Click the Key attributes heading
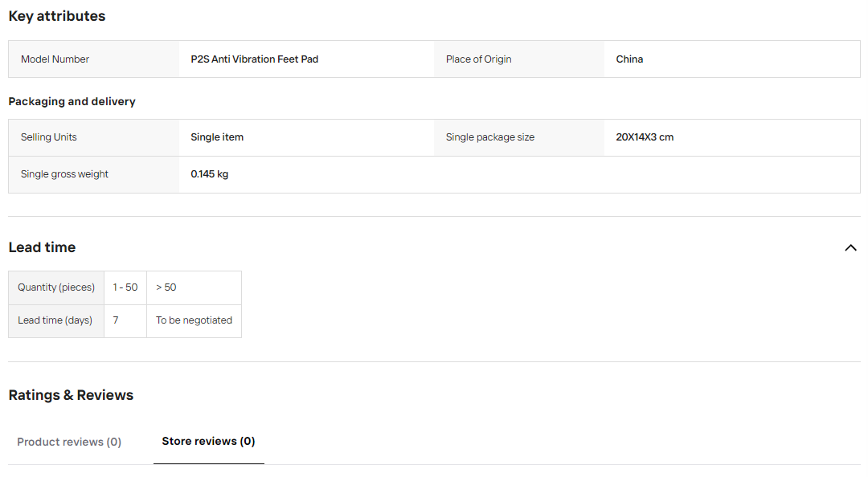This screenshot has width=868, height=477. pyautogui.click(x=57, y=16)
